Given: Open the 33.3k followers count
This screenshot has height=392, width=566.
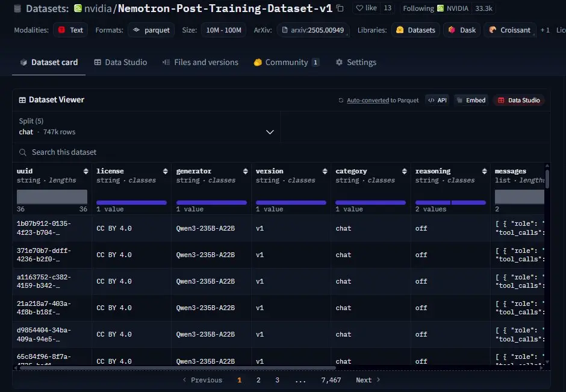Looking at the screenshot, I should 484,8.
